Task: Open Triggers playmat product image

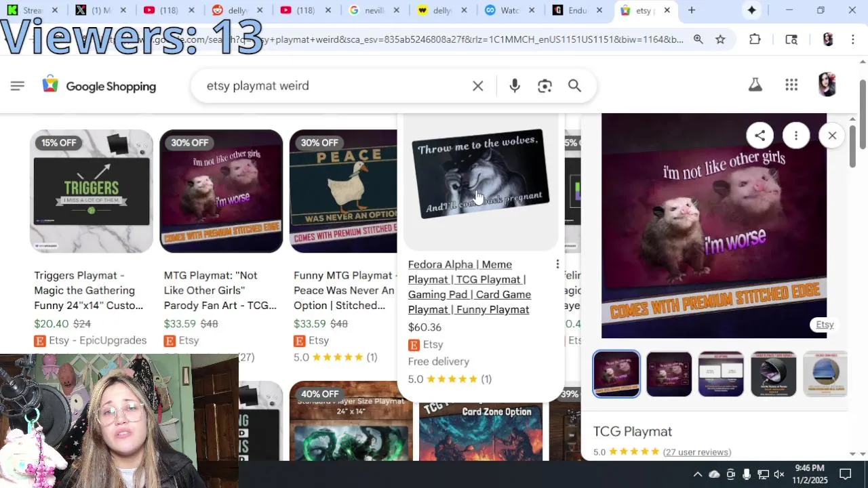Action: (92, 191)
